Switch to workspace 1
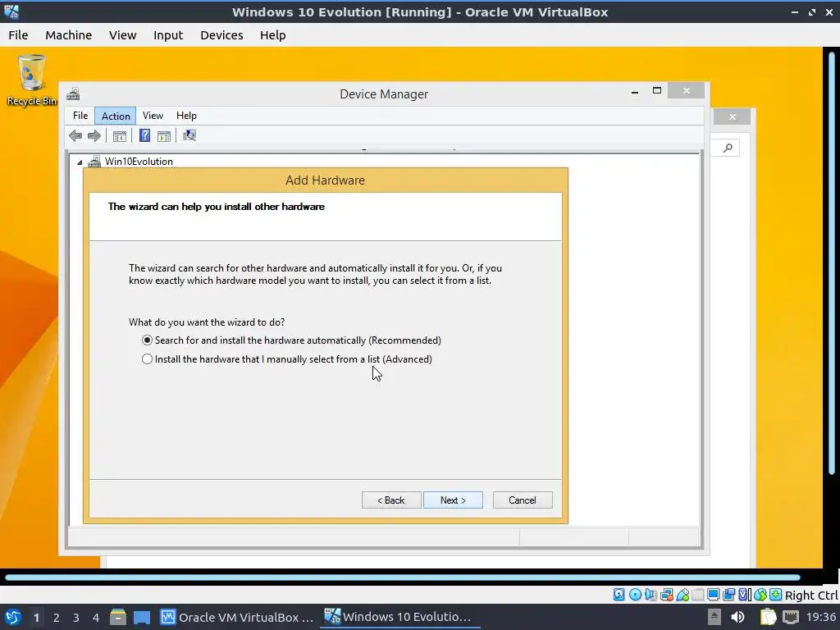Viewport: 840px width, 630px height. (36, 618)
